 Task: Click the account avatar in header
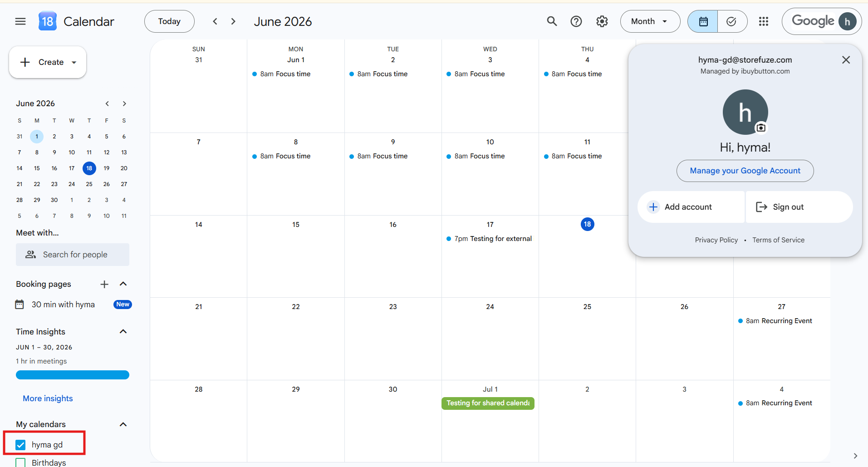[847, 21]
